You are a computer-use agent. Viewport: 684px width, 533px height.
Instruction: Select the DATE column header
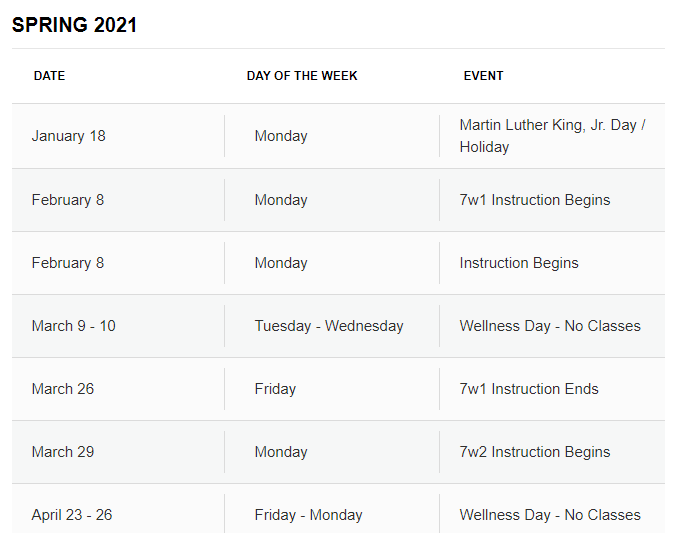[49, 76]
